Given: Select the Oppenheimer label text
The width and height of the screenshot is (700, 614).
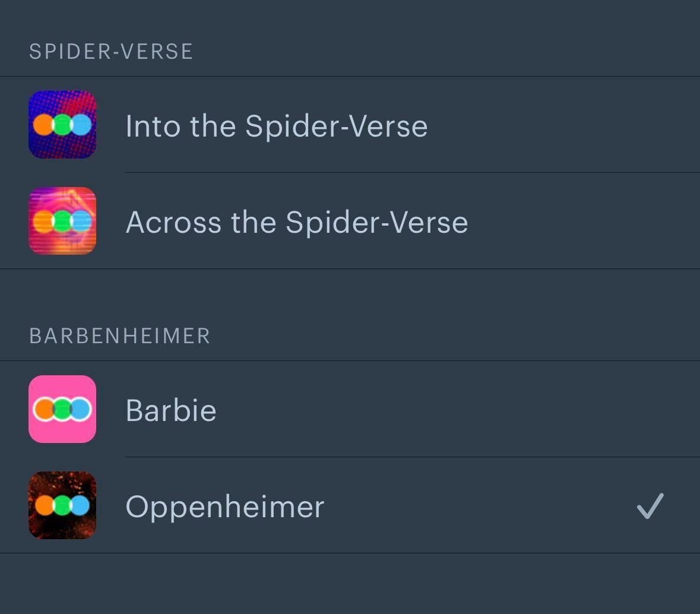Looking at the screenshot, I should coord(225,508).
